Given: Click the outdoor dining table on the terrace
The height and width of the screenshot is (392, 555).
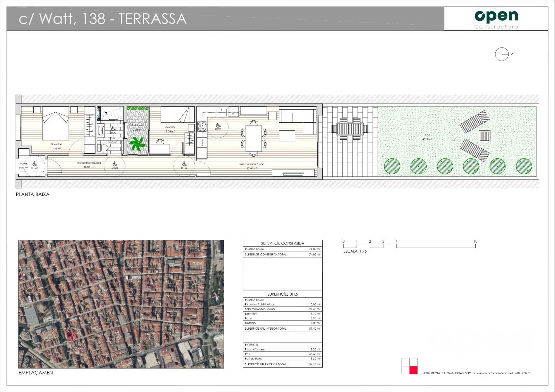Looking at the screenshot, I should tap(350, 129).
